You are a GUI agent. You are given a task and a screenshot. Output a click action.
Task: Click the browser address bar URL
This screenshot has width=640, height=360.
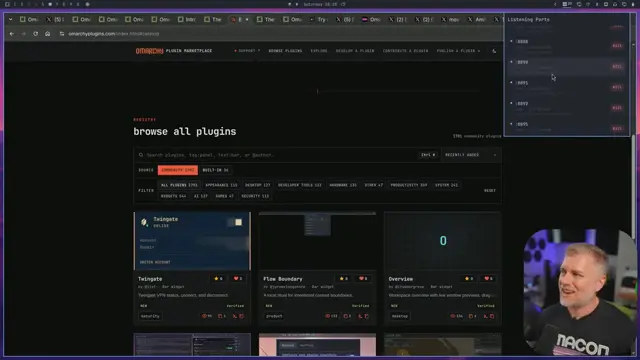tap(114, 34)
